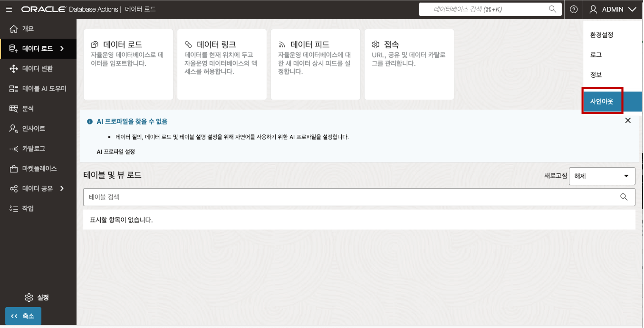Open 인사이트 sidebar item

click(x=33, y=129)
